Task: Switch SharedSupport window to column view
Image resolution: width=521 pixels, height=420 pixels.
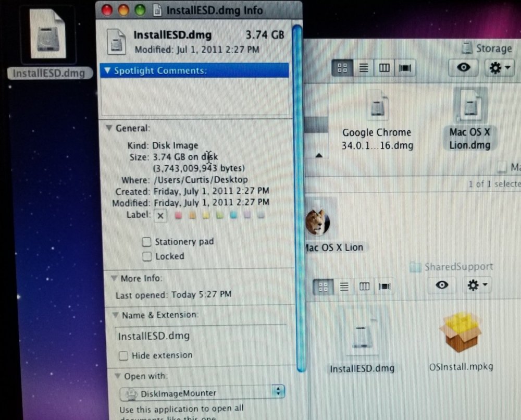Action: 364,287
